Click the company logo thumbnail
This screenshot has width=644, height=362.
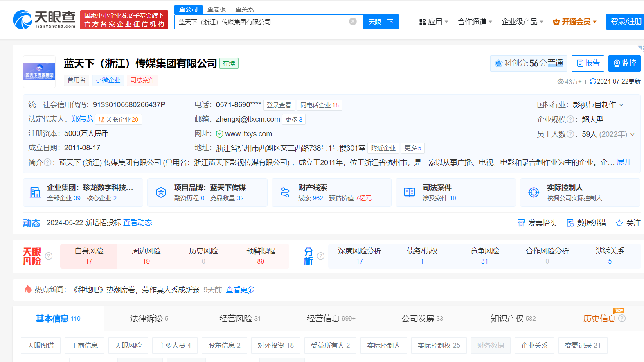39,72
